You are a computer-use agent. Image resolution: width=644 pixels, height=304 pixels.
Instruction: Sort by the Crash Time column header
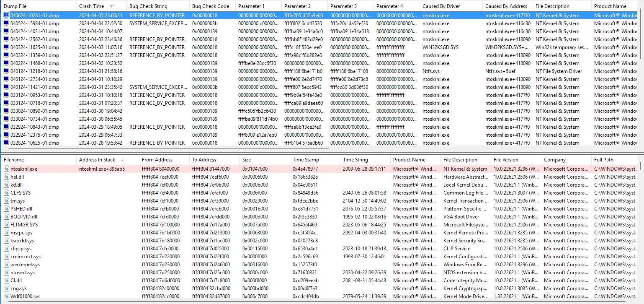point(101,6)
